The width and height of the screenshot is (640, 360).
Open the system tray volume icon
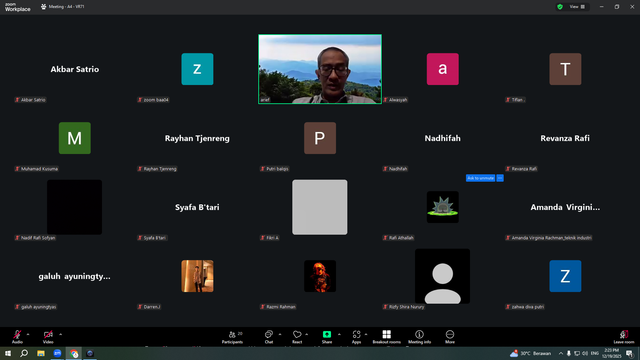point(585,353)
